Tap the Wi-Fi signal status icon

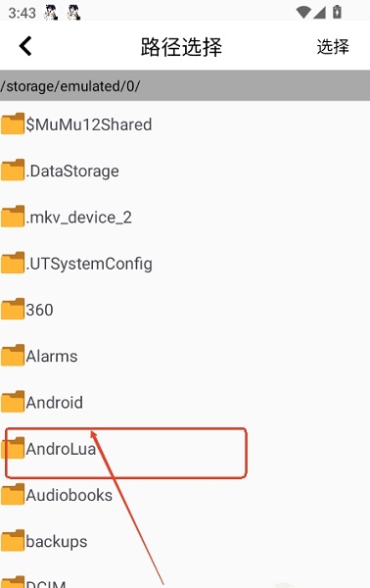click(x=303, y=13)
